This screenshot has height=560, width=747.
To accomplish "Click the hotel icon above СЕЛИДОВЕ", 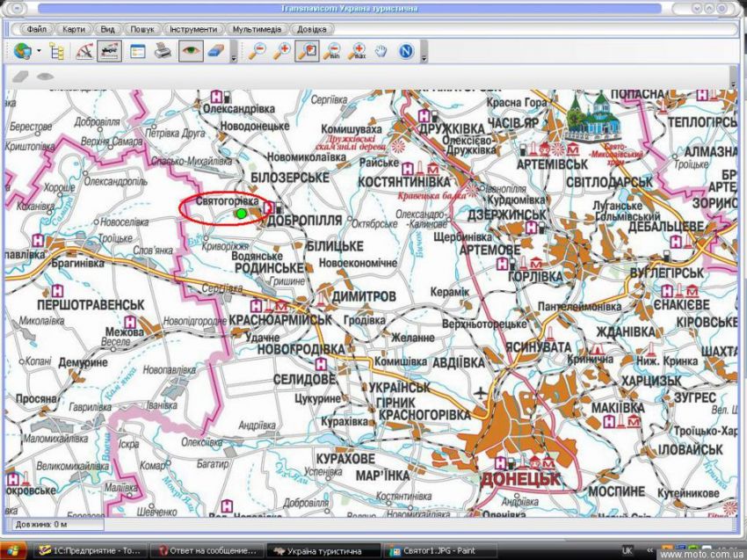I will [x=321, y=364].
